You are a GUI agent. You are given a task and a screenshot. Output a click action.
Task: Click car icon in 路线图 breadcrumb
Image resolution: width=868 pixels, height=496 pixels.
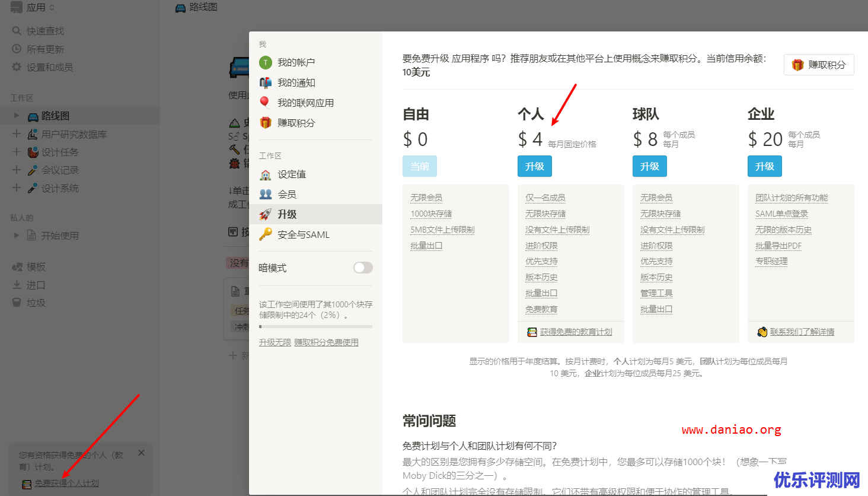[x=181, y=8]
